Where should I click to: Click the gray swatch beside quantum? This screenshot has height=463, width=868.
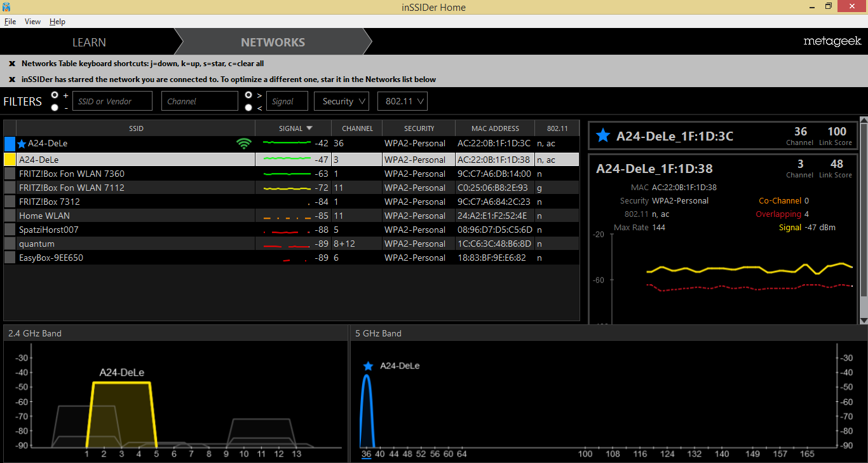(10, 244)
